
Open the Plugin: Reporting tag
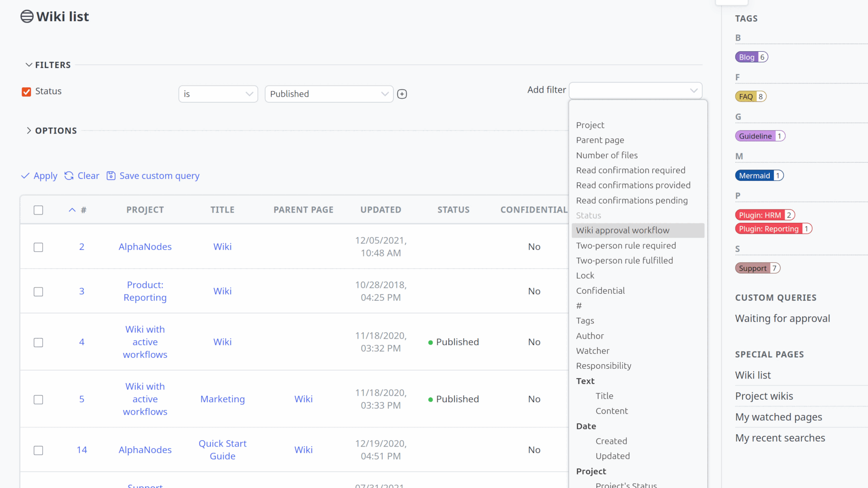[773, 229]
